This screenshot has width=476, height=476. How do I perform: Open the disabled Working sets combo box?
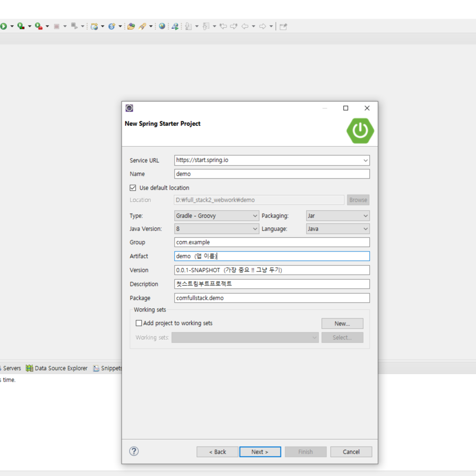(x=245, y=337)
